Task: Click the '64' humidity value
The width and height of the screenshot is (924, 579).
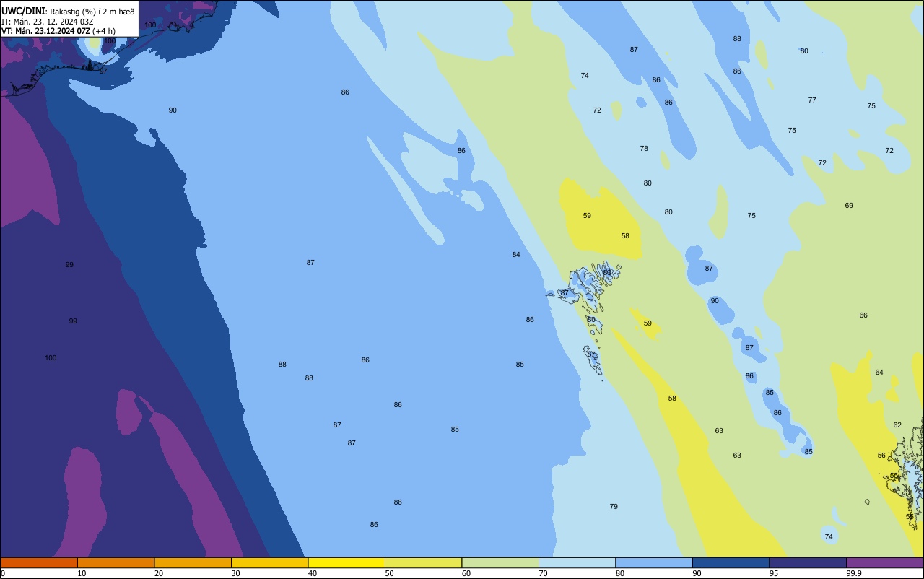Action: coord(879,372)
